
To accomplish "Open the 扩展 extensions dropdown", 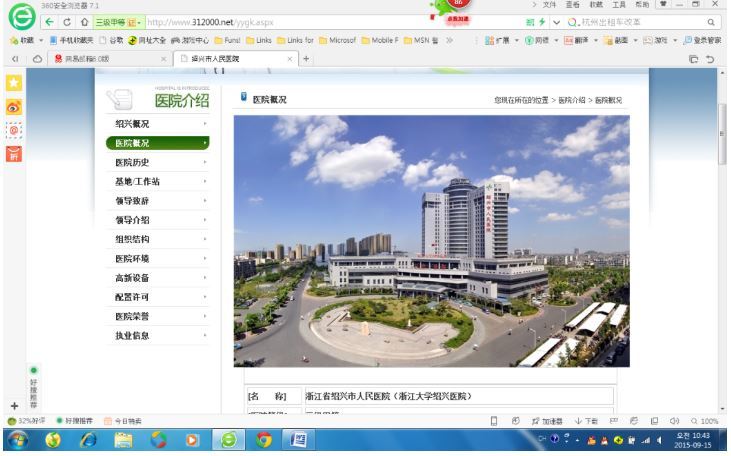I will [x=502, y=41].
